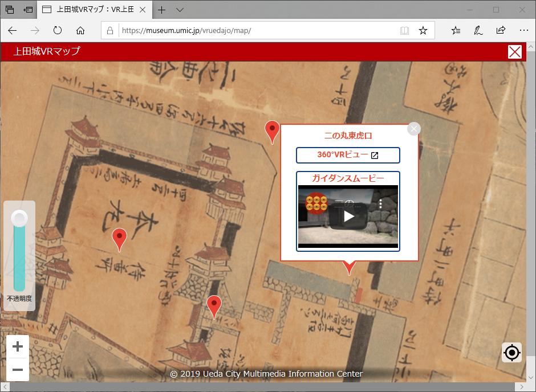The width and height of the screenshot is (536, 392).
Task: Open the browser Settings and more menu
Action: pos(523,30)
